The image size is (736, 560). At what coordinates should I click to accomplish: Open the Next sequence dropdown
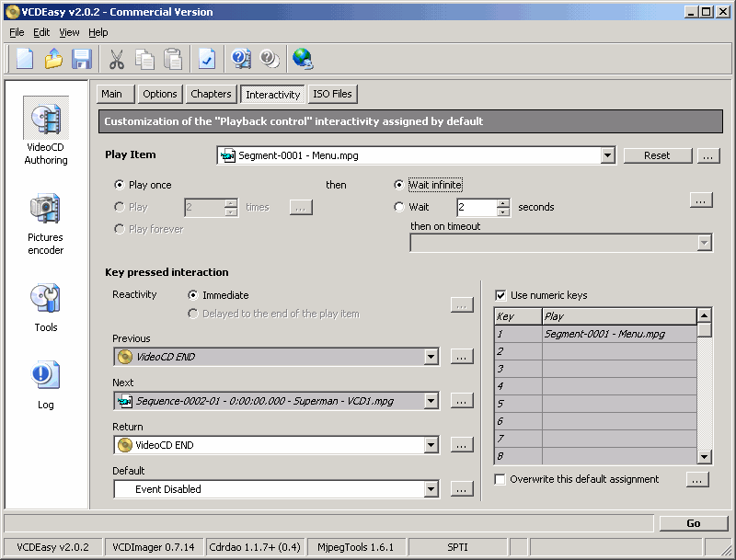click(431, 401)
